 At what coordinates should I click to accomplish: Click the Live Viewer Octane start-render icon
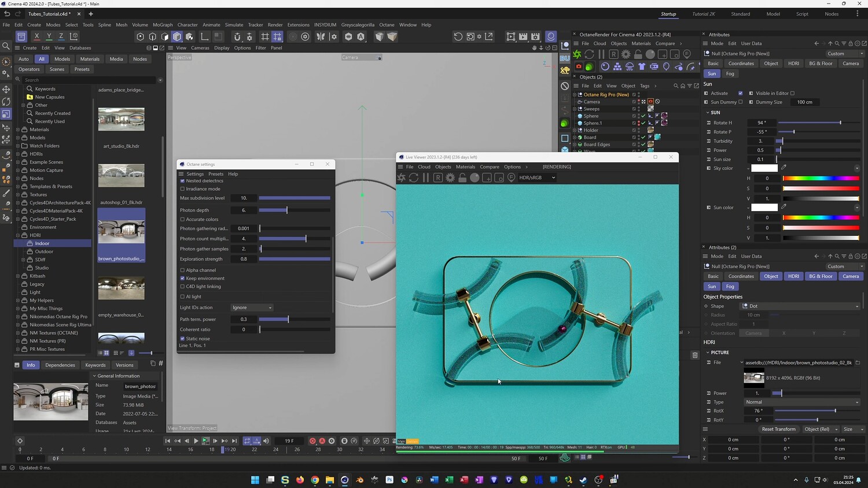pyautogui.click(x=401, y=178)
